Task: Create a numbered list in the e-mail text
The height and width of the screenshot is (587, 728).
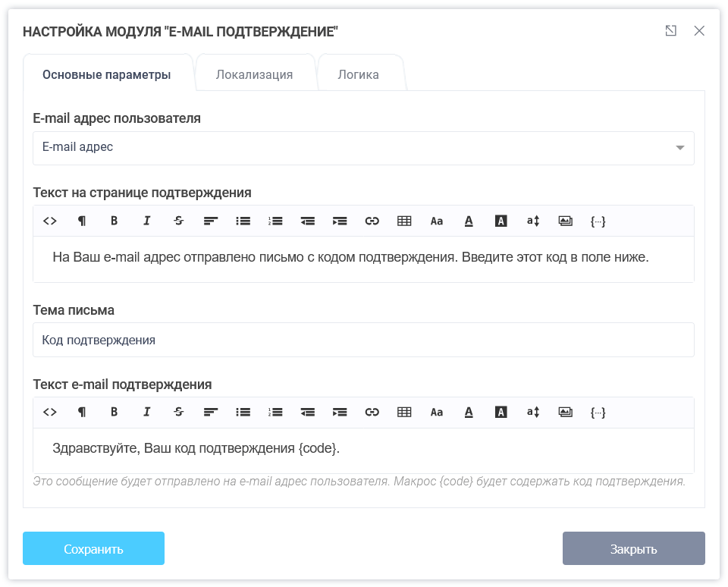Action: click(x=275, y=412)
